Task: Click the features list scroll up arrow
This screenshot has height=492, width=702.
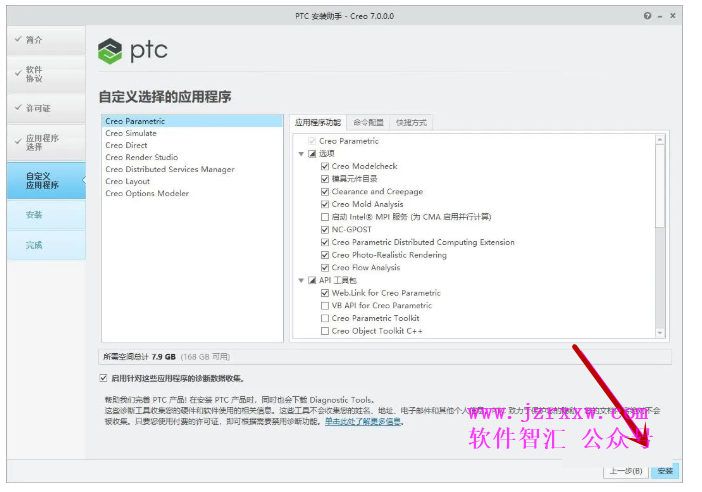Action: [x=659, y=139]
